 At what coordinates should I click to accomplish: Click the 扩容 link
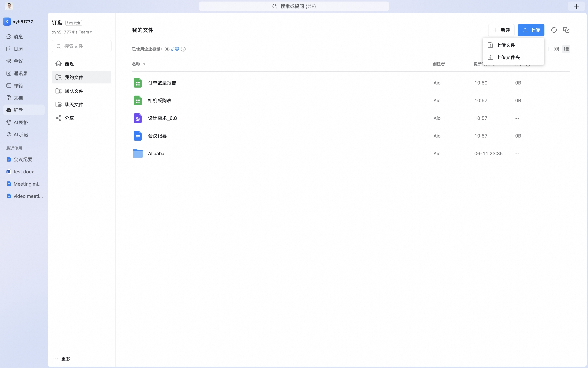pyautogui.click(x=175, y=49)
